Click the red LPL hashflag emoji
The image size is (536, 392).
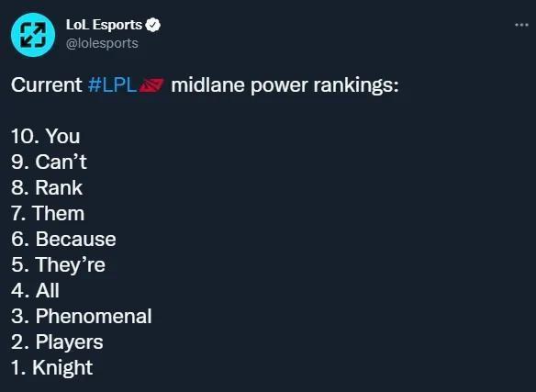[151, 84]
